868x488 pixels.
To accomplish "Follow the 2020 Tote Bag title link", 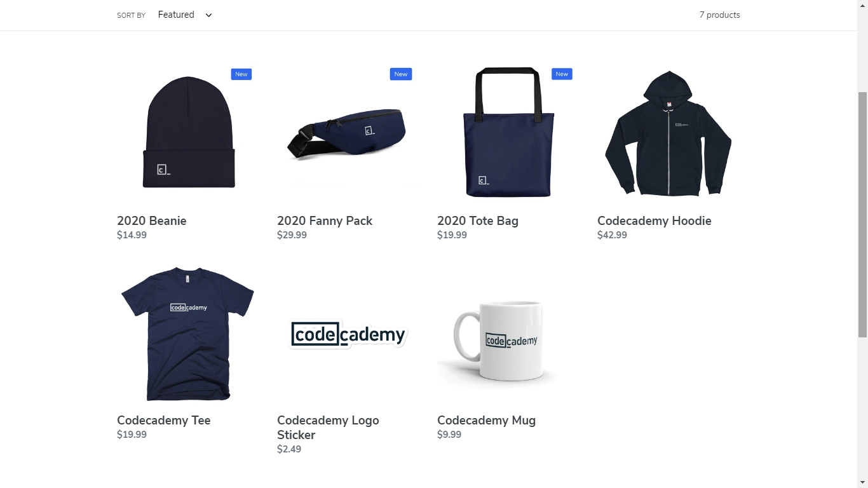I will click(x=478, y=221).
